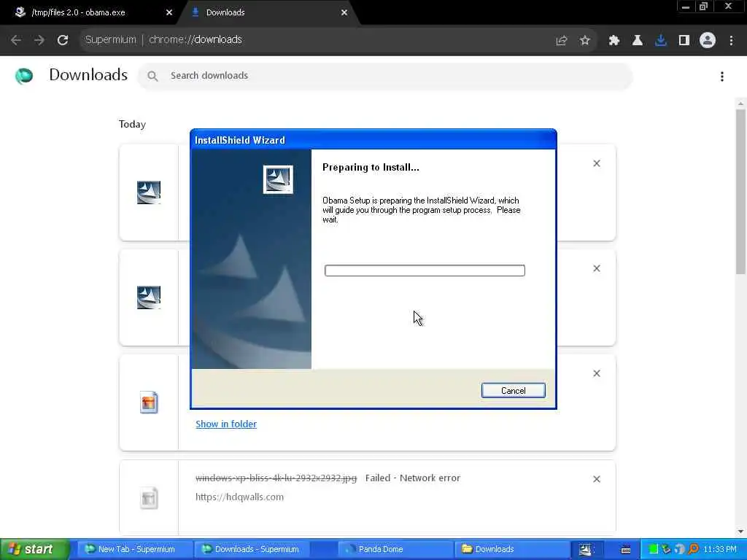The height and width of the screenshot is (560, 747).
Task: Open the browser three-dot main menu
Action: [x=731, y=41]
